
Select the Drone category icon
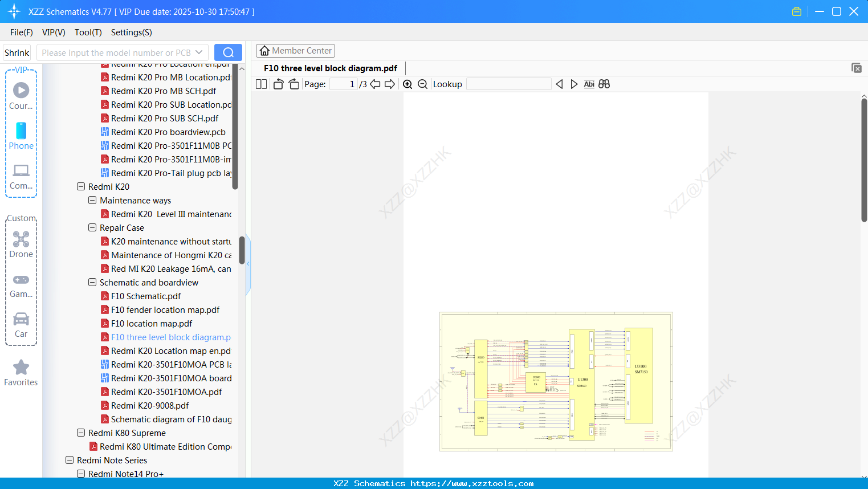pos(21,244)
